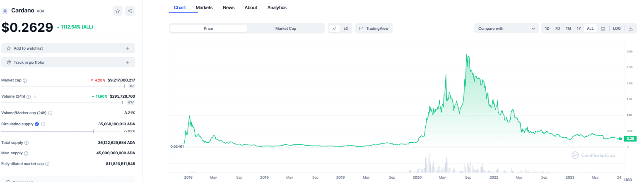
Task: Add Cardano to watchlist
Action: (68, 48)
